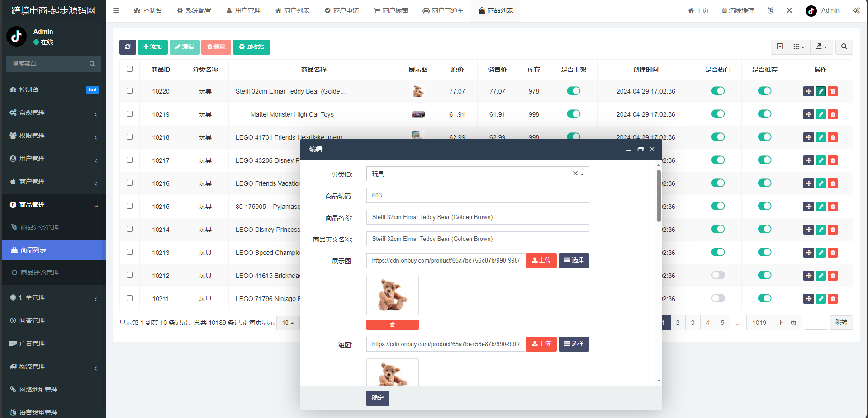Click the table view toggle icon
The height and width of the screenshot is (418, 868).
(779, 47)
